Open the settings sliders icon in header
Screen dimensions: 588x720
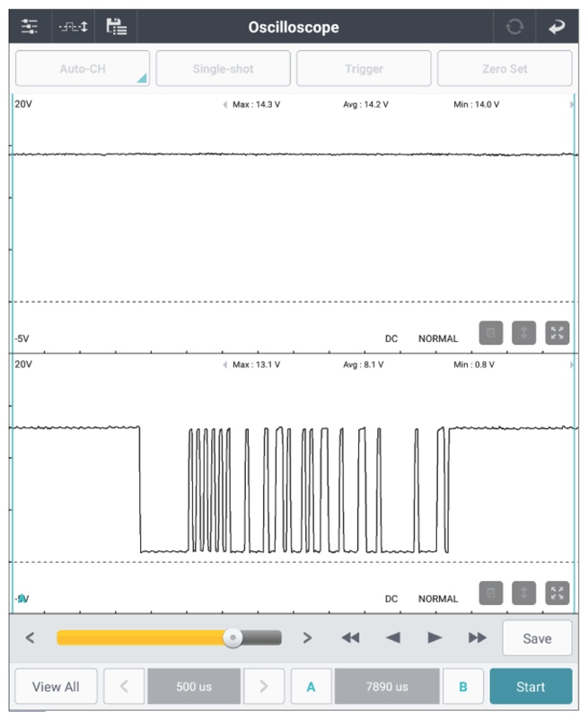(x=30, y=27)
